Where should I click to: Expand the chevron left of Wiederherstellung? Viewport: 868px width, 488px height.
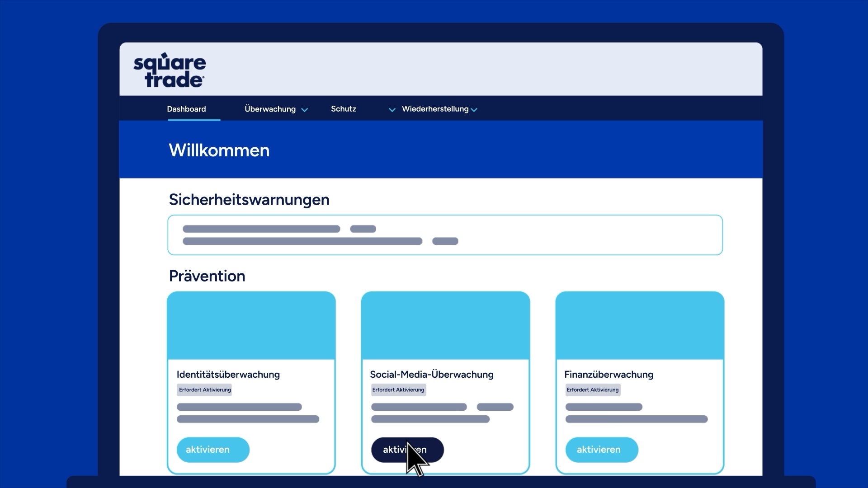pyautogui.click(x=392, y=110)
